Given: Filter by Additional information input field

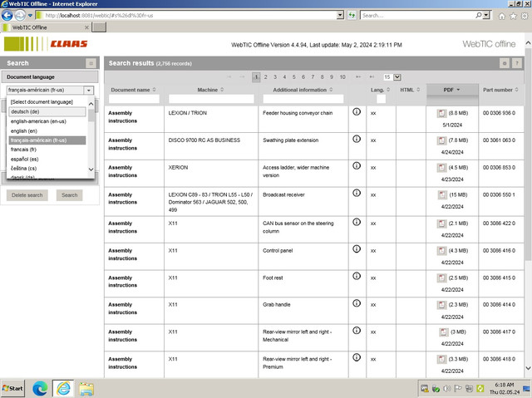Looking at the screenshot, I should [x=303, y=99].
